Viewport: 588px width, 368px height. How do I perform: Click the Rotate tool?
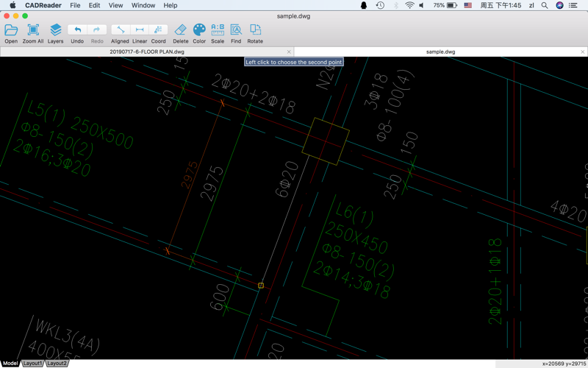(x=255, y=33)
